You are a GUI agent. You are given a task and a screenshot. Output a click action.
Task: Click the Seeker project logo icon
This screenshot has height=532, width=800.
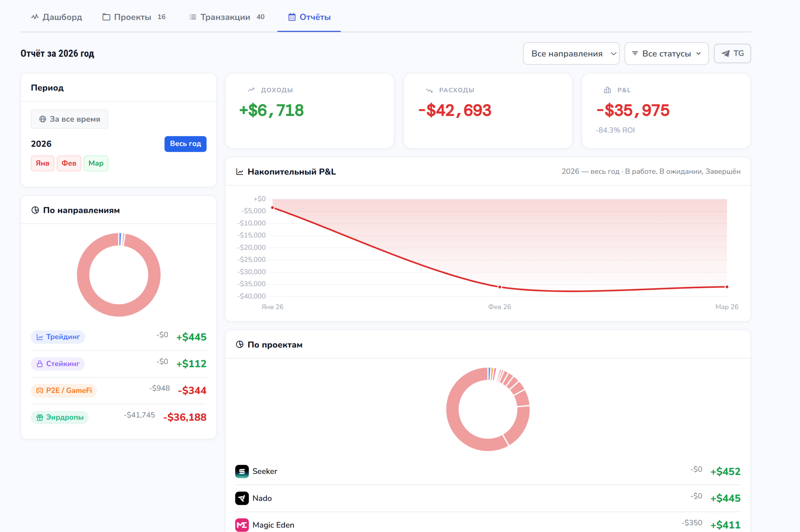(x=242, y=471)
